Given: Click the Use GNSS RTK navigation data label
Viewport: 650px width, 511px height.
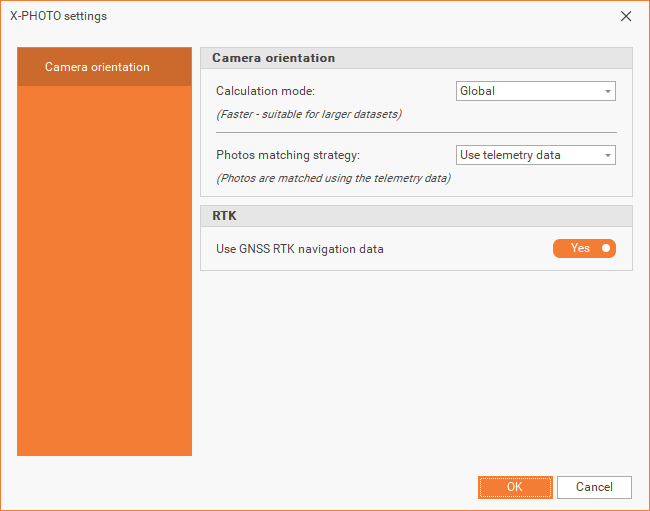Looking at the screenshot, I should [x=299, y=249].
